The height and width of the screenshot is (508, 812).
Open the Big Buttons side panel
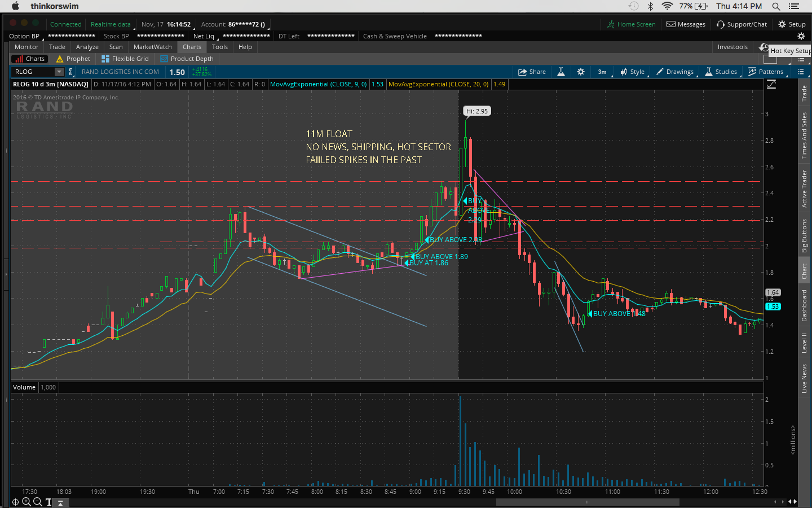click(x=804, y=235)
